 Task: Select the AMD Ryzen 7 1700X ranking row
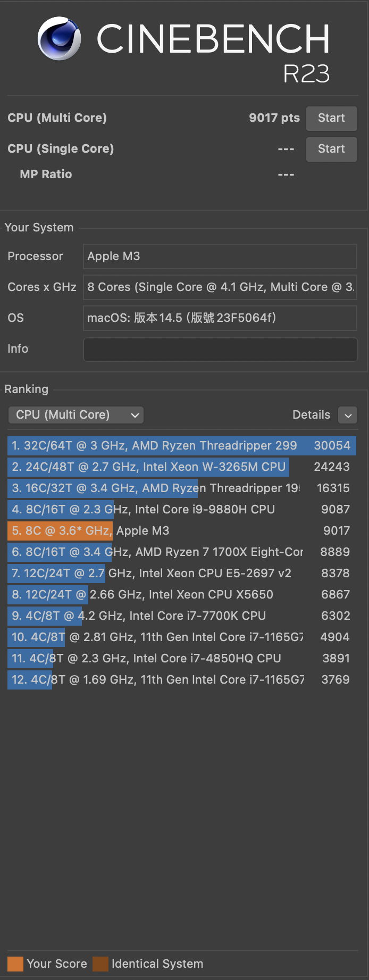[182, 552]
